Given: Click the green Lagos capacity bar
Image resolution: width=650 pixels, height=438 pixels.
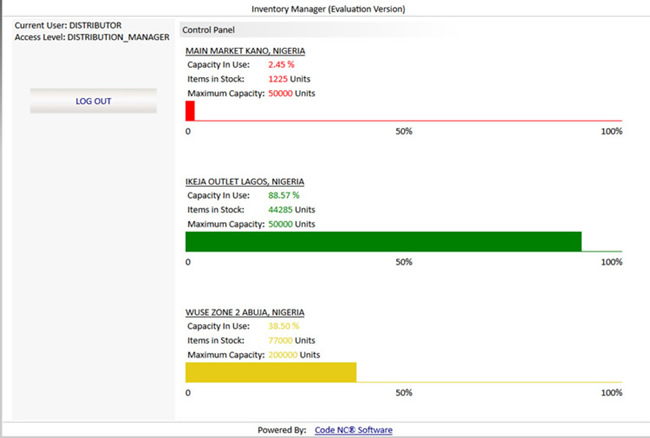Looking at the screenshot, I should 383,242.
